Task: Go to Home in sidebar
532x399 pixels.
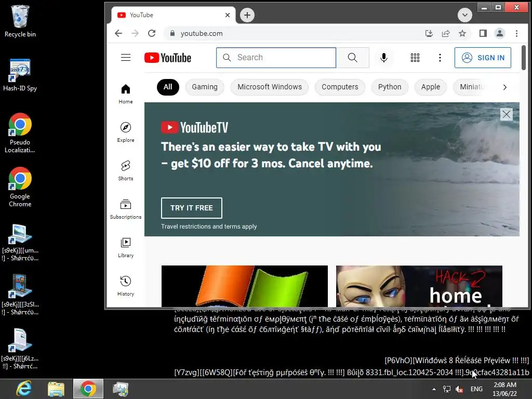Action: 126,94
